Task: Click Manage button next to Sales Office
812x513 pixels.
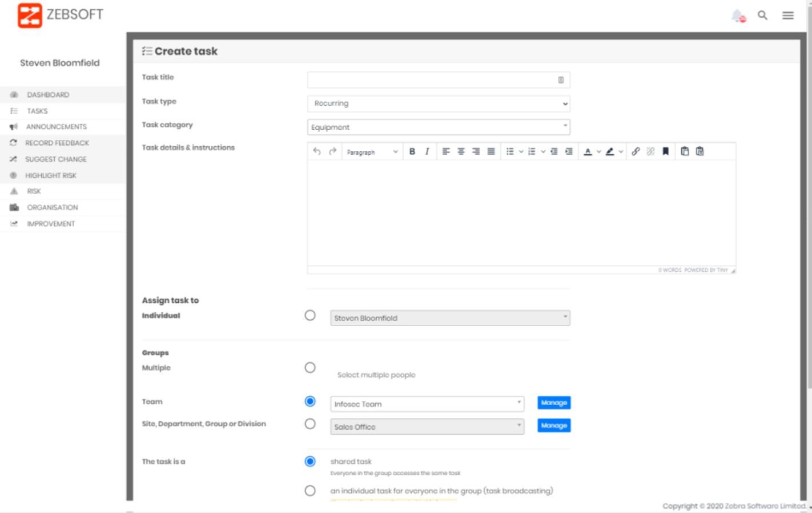Action: pos(554,426)
